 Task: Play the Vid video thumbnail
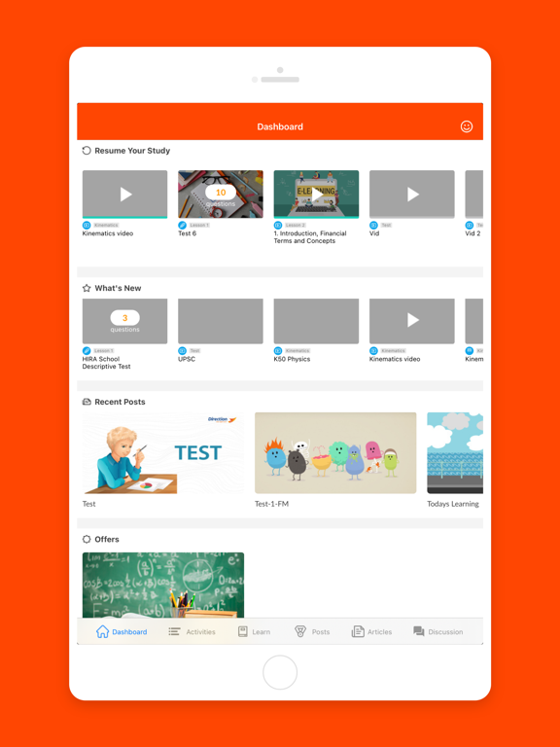tap(412, 194)
